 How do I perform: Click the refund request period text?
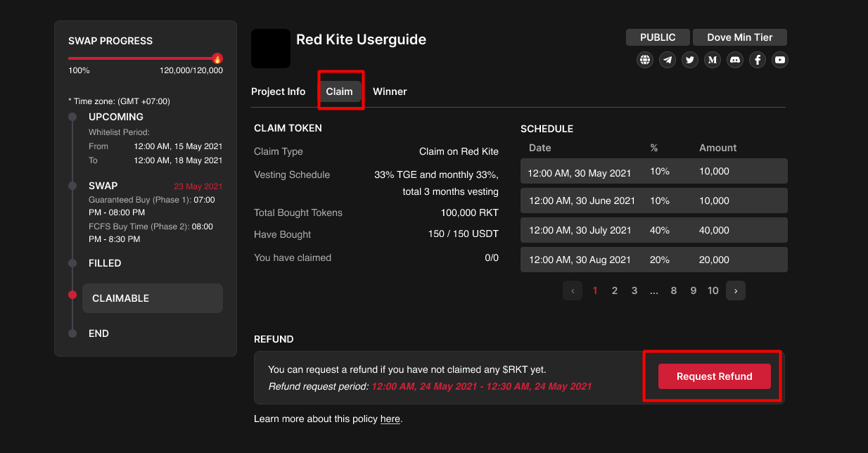pos(430,386)
